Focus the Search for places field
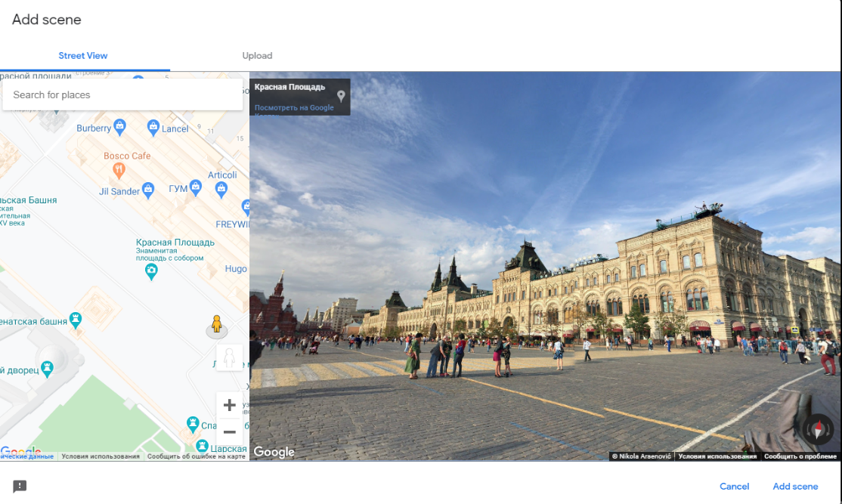Image resolution: width=842 pixels, height=504 pixels. [122, 95]
